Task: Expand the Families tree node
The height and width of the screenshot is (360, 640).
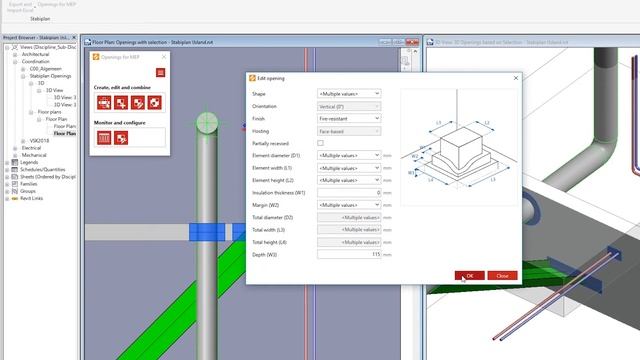Action: [x=7, y=184]
